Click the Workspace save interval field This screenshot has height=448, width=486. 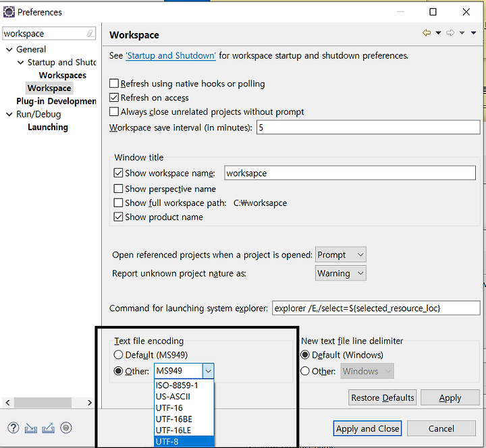[369, 128]
